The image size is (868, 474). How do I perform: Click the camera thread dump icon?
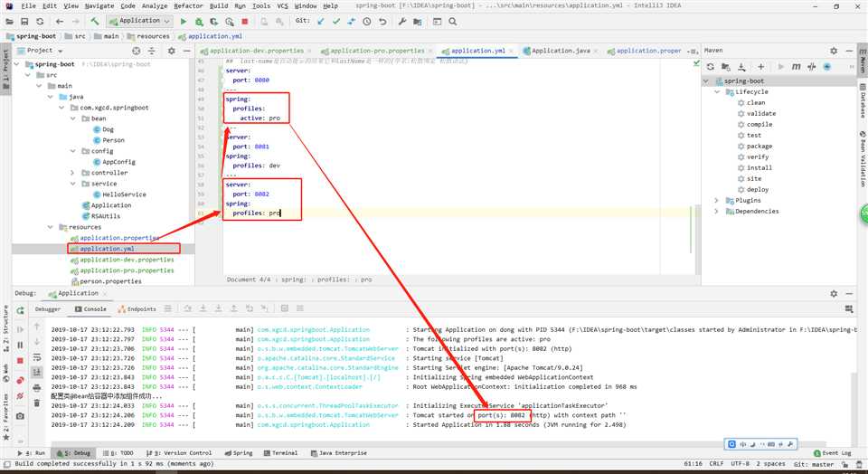20,416
